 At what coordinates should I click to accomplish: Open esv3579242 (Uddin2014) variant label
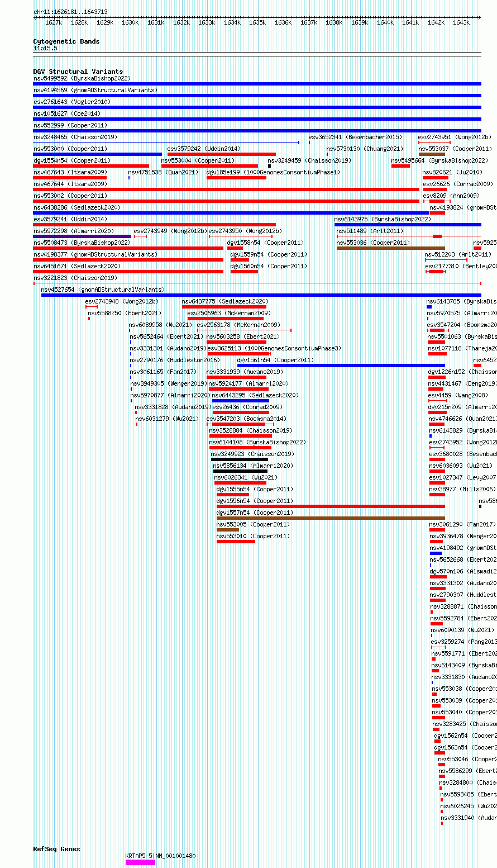(x=204, y=149)
